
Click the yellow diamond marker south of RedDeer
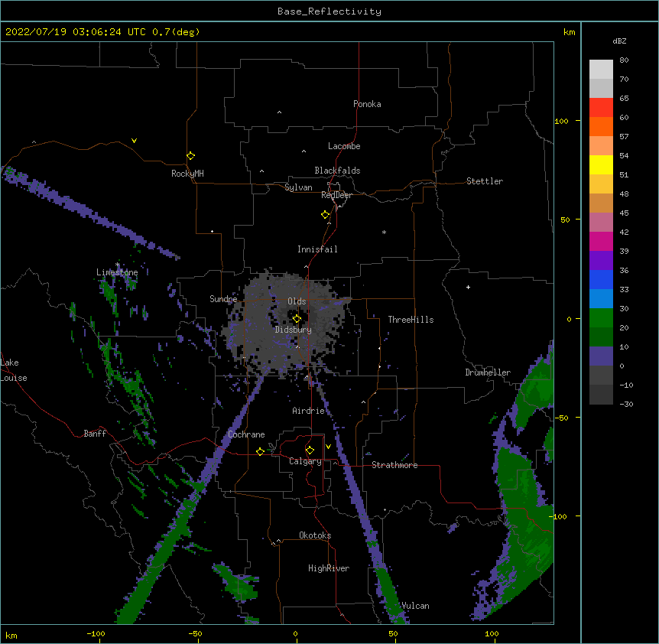click(x=325, y=215)
